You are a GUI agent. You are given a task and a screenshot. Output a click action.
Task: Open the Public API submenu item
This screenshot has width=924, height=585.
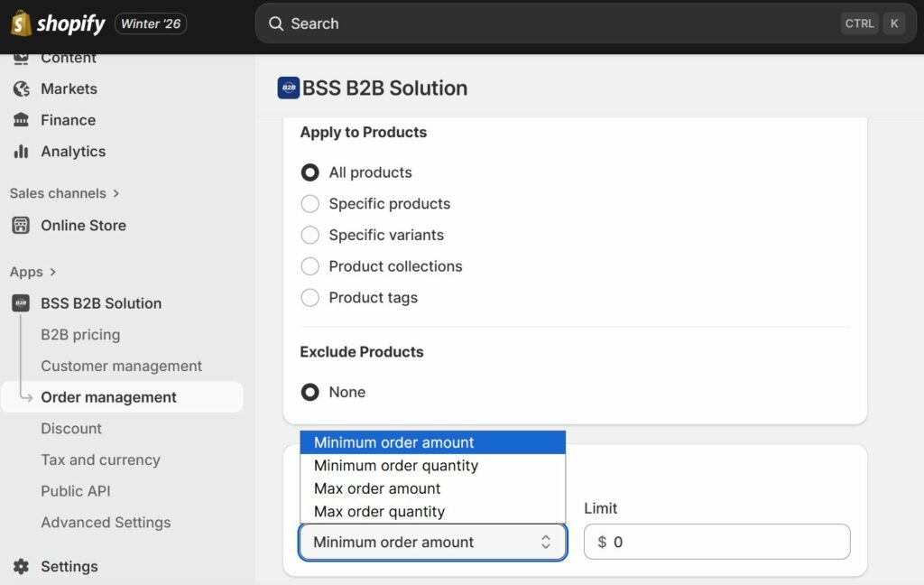point(76,490)
